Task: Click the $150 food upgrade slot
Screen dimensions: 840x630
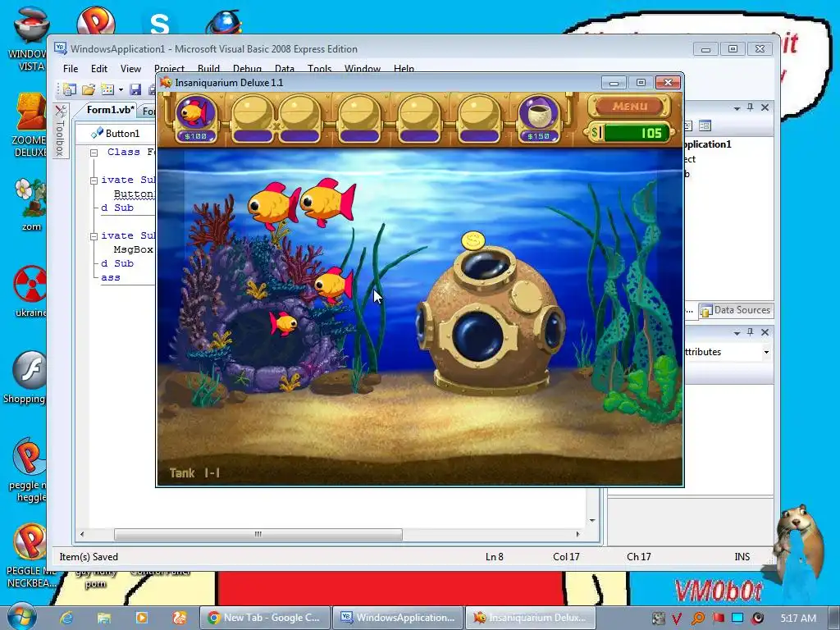Action: 538,119
